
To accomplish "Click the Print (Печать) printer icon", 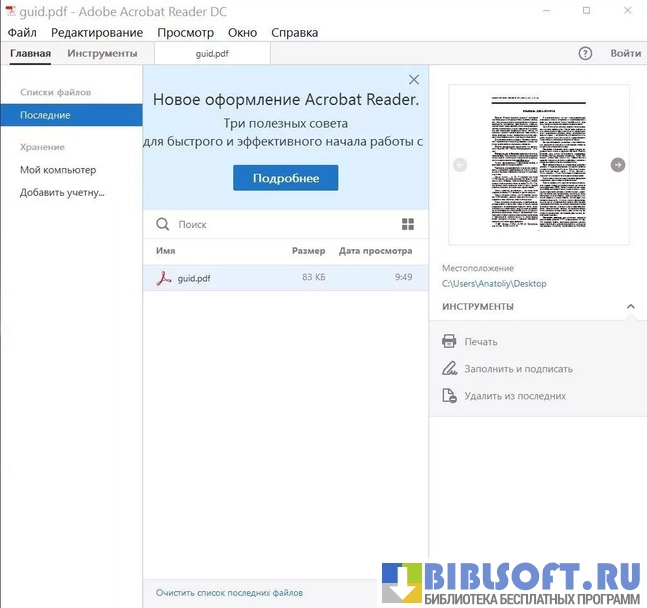I will (449, 342).
